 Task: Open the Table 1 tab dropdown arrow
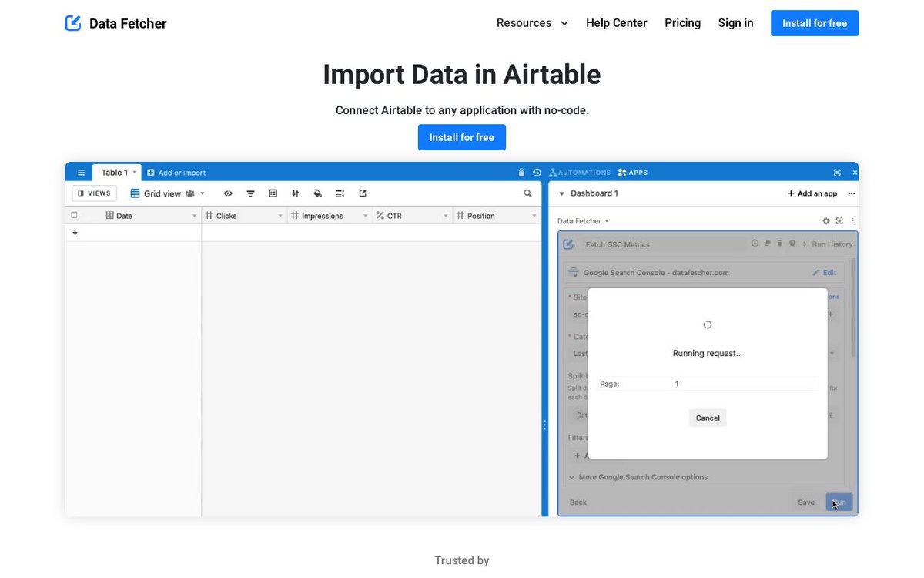point(134,173)
